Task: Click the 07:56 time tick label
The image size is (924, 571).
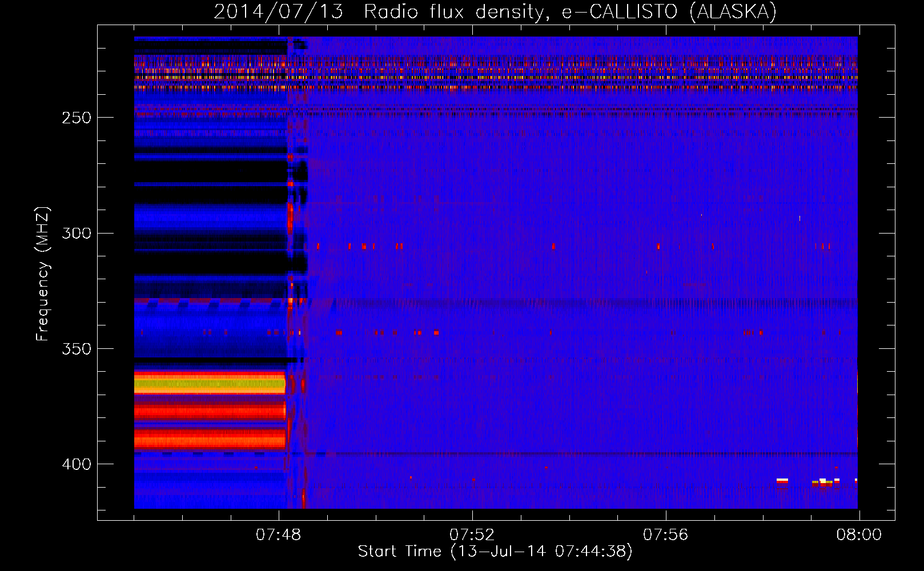Action: click(x=666, y=535)
